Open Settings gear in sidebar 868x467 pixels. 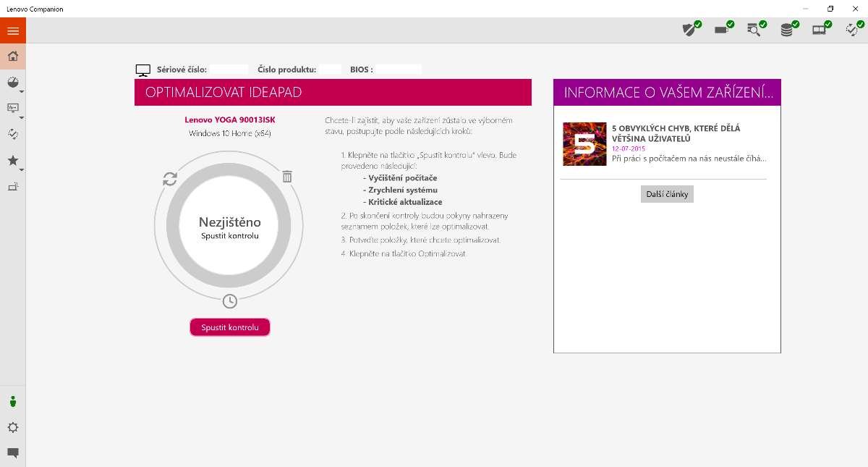12,427
